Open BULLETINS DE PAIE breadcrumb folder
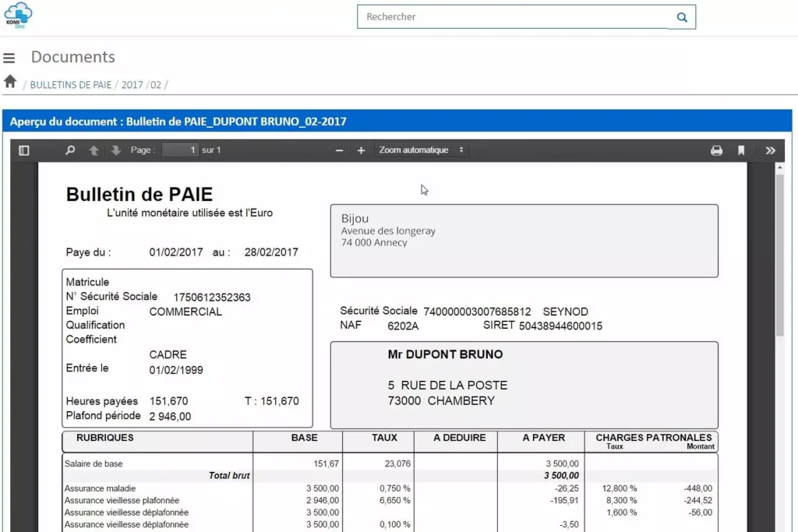Viewport: 798px width, 532px height. tap(71, 85)
